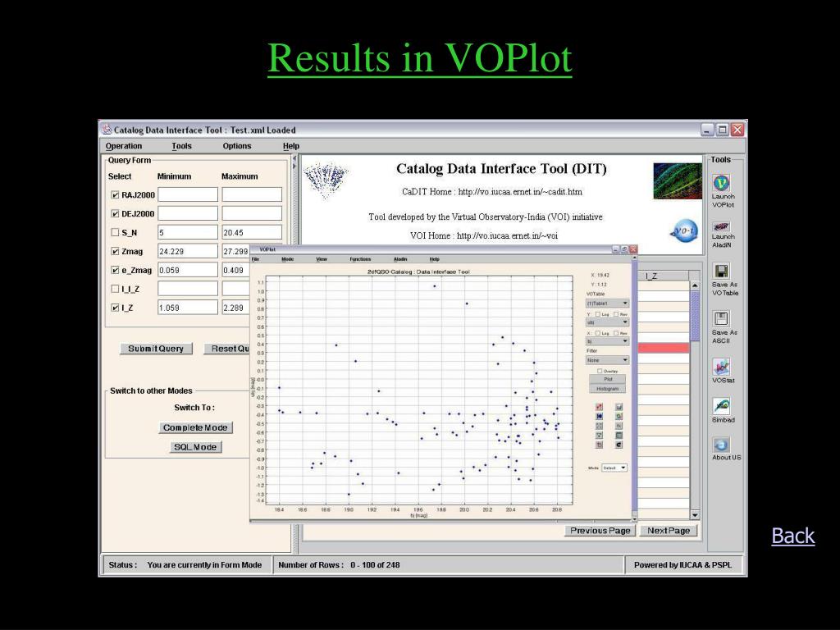This screenshot has height=630, width=840.
Task: Click the results table scroll-up arrow
Action: point(696,286)
